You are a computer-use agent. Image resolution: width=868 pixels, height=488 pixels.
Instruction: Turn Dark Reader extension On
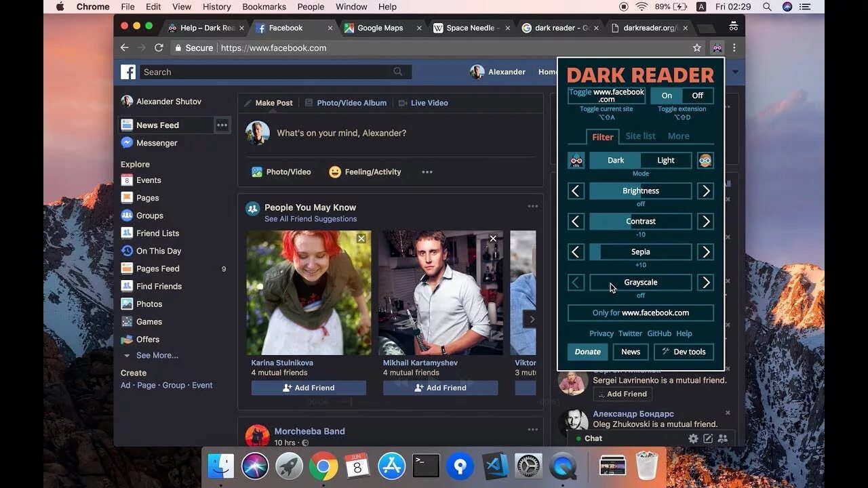(x=667, y=96)
